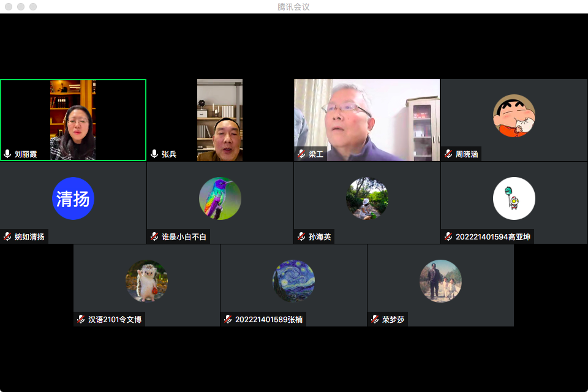The height and width of the screenshot is (392, 588).
Task: Click 梁工's video feed
Action: pos(366,119)
